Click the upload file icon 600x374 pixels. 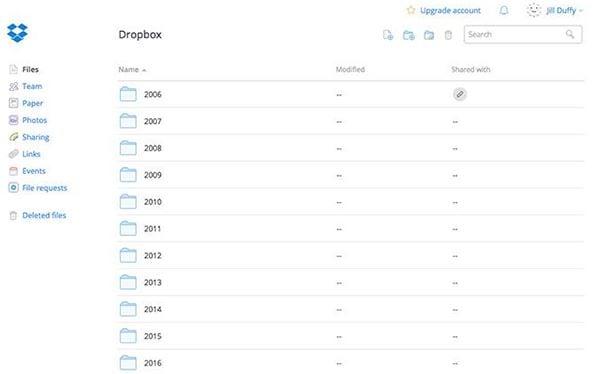point(388,35)
